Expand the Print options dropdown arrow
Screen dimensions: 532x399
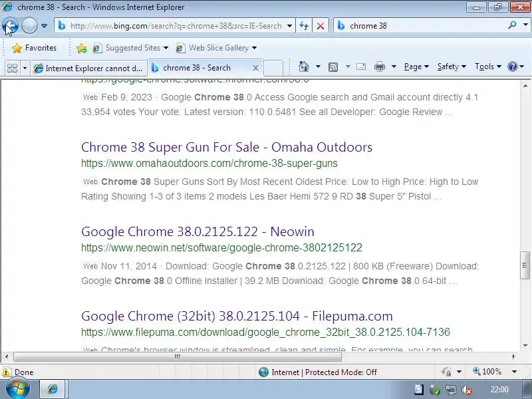click(394, 66)
